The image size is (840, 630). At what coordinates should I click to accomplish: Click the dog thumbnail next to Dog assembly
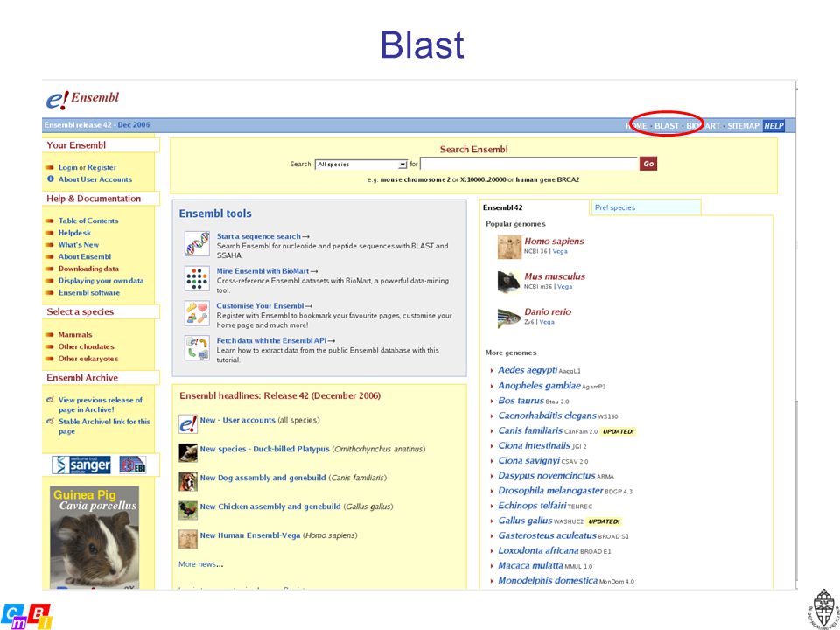(x=188, y=481)
